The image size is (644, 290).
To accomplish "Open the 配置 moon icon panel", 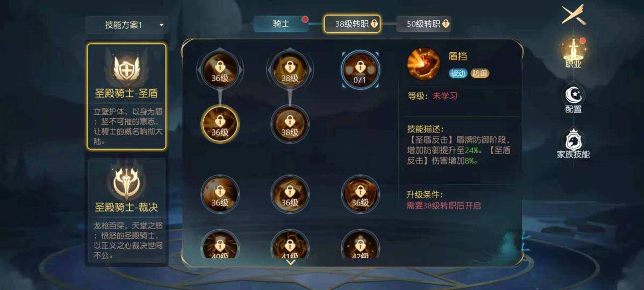I will click(x=574, y=99).
